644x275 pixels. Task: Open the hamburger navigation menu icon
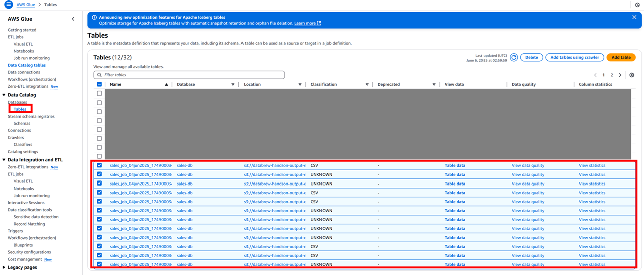pyautogui.click(x=9, y=5)
